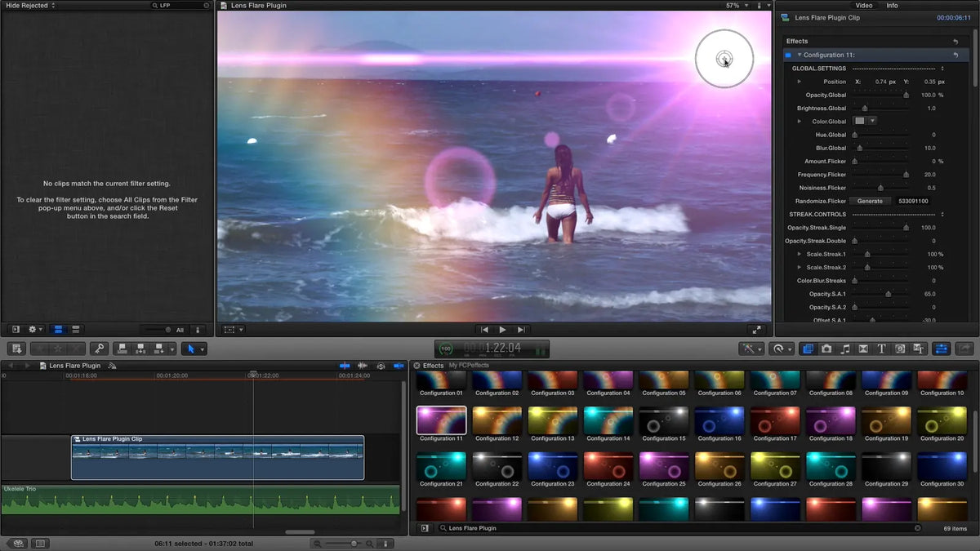This screenshot has width=980, height=551.
Task: Expand the Position parameter triangle
Action: [800, 82]
